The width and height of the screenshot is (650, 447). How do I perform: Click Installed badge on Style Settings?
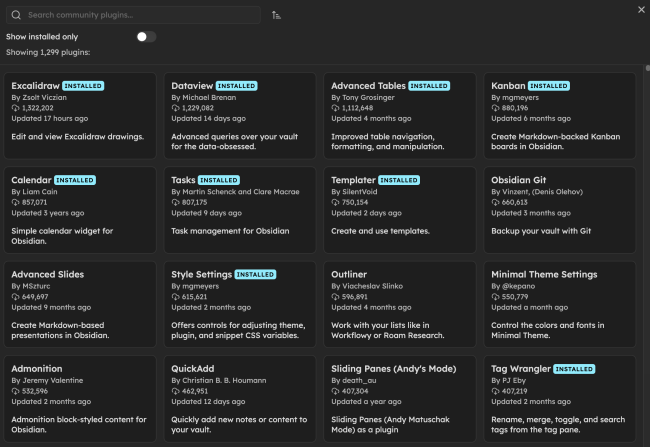[255, 275]
